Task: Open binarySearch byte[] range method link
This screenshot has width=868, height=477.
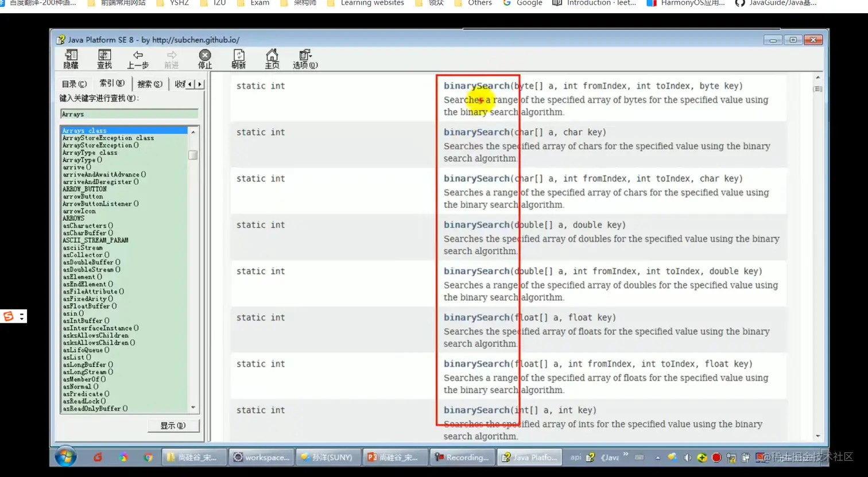Action: [x=476, y=86]
